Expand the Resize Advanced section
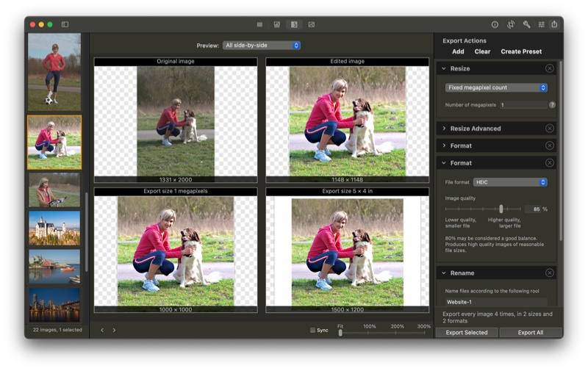This screenshot has height=371, width=588. pyautogui.click(x=444, y=129)
